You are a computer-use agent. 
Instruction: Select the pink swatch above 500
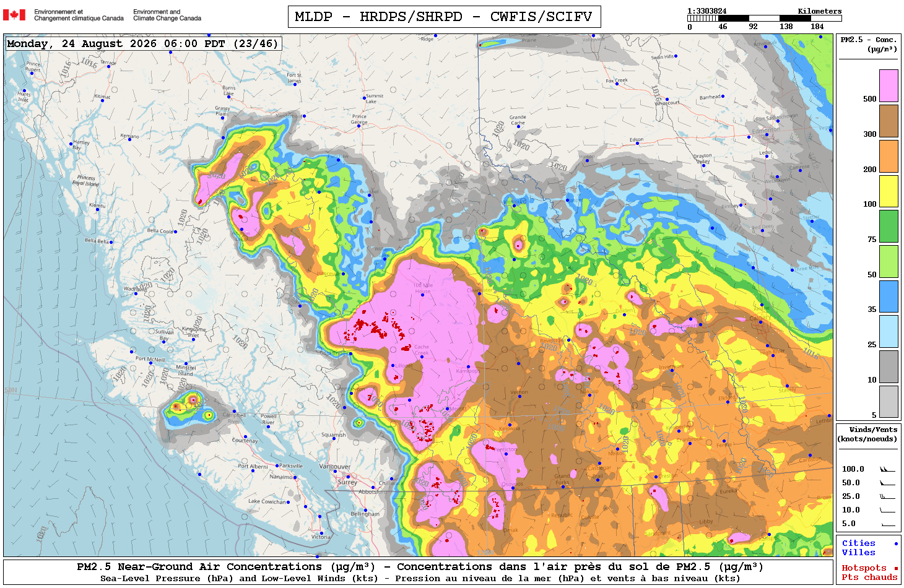889,85
